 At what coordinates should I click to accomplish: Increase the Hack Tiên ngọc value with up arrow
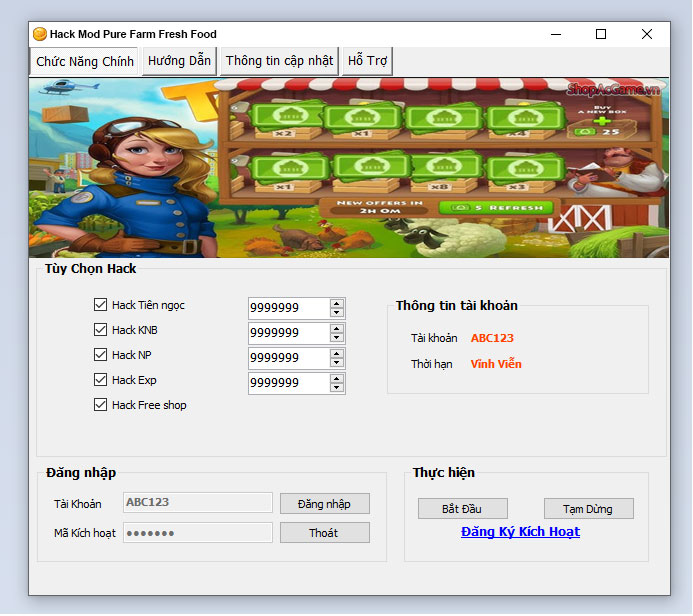click(x=337, y=304)
